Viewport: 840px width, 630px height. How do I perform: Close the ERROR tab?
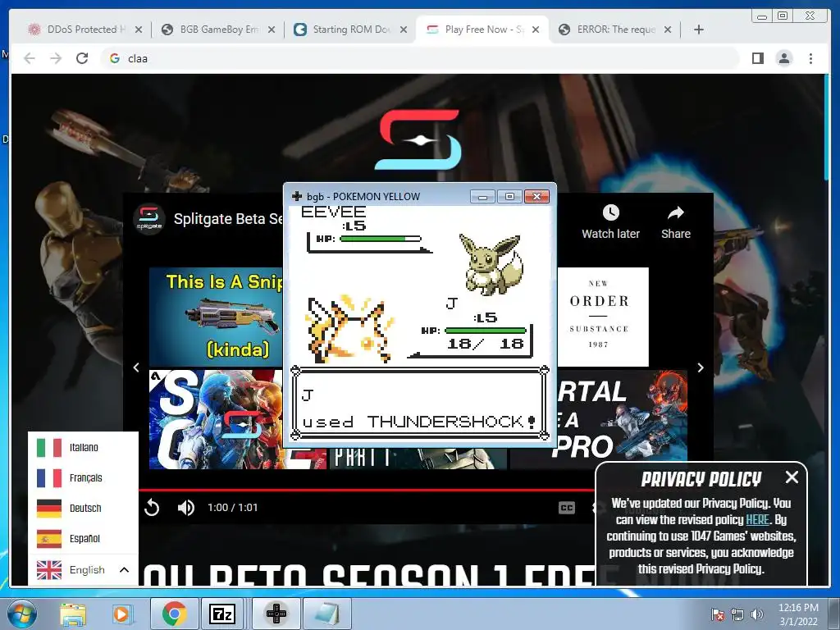coord(668,30)
